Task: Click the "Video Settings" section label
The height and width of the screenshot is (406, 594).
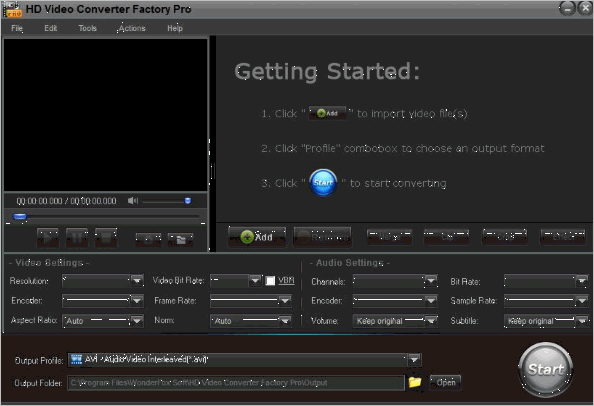Action: (49, 262)
